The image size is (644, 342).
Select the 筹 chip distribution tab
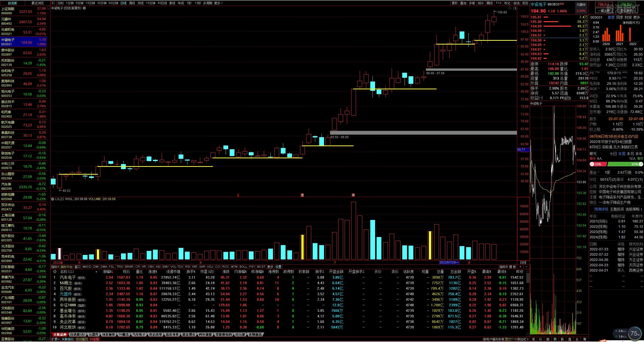point(585,339)
